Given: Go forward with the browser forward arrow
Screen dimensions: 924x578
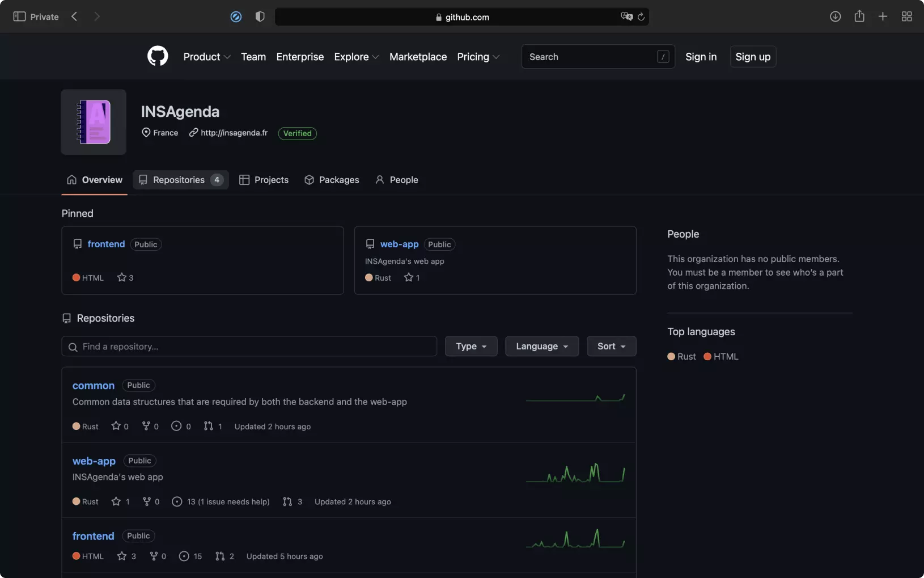Looking at the screenshot, I should pyautogui.click(x=97, y=16).
